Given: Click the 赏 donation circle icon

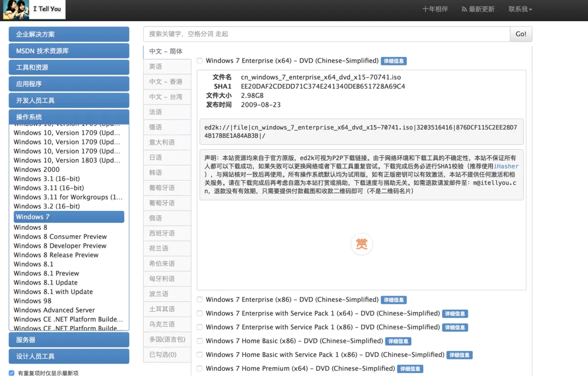Looking at the screenshot, I should tap(362, 244).
